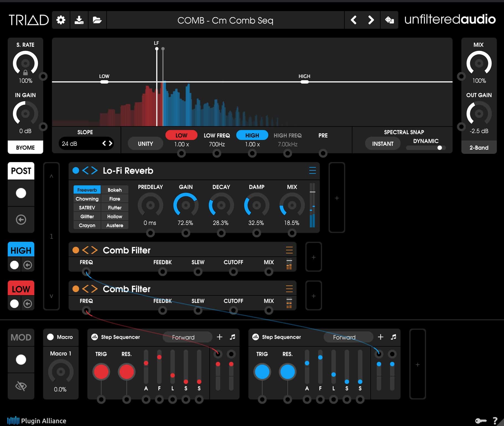Switch Lo-Fi Reverb to previous effect
Image resolution: width=504 pixels, height=426 pixels.
pyautogui.click(x=85, y=170)
